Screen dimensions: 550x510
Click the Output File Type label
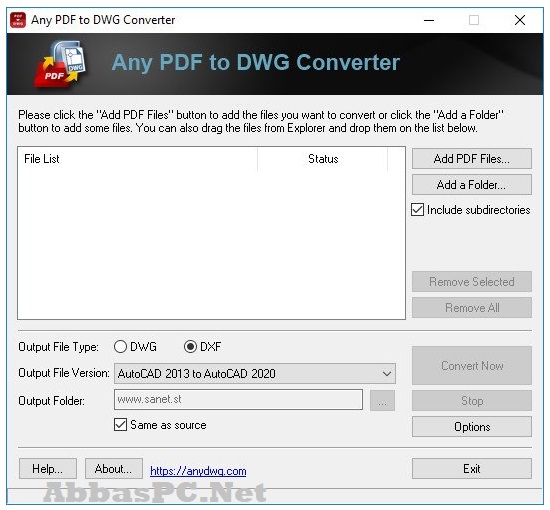tap(58, 347)
